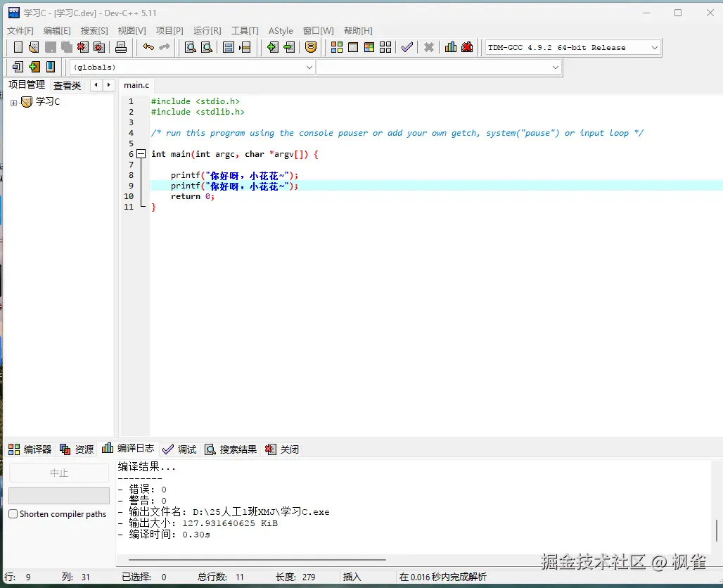Click the Undo arrow icon
The image size is (723, 588).
pos(148,47)
